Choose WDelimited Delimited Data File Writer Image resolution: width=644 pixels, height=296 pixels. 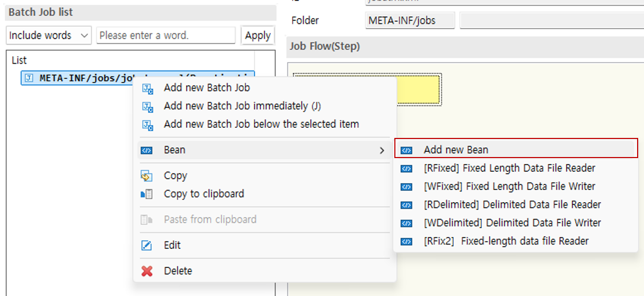[512, 223]
